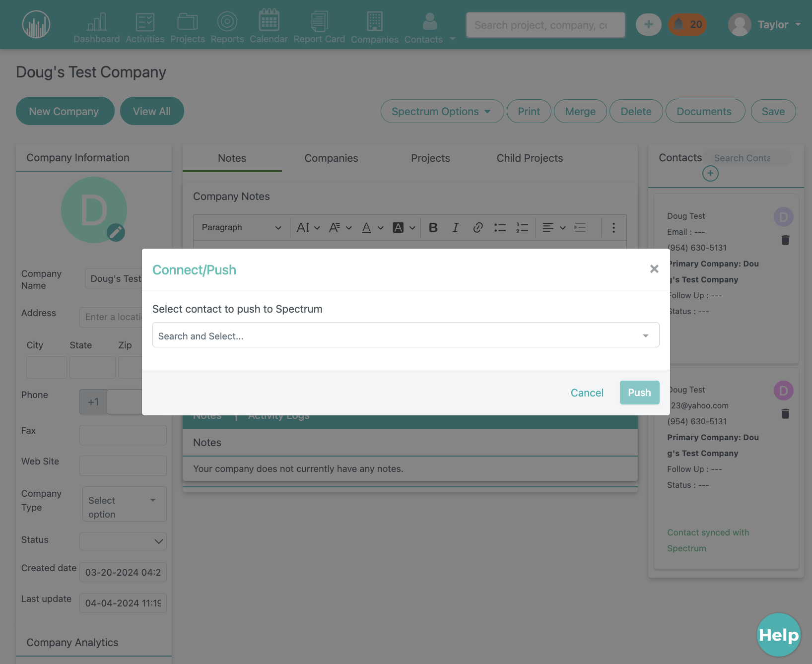Open the Taylor user menu
This screenshot has height=664, width=812.
point(765,24)
